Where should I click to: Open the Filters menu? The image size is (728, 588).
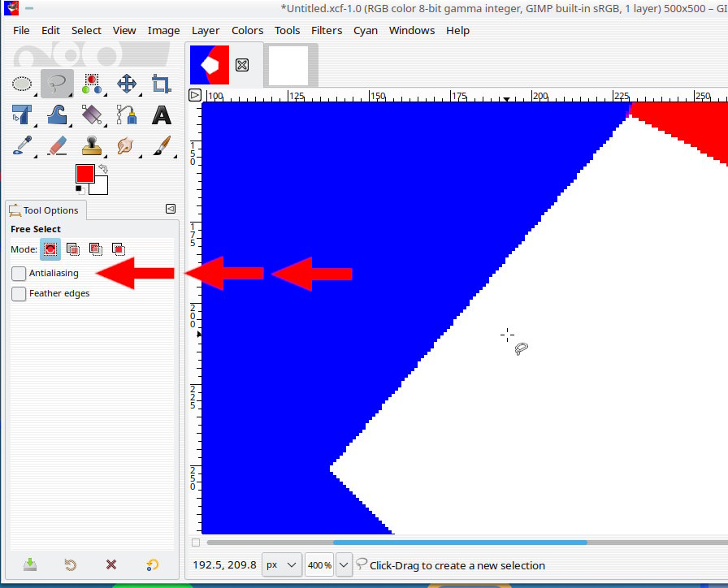[327, 31]
